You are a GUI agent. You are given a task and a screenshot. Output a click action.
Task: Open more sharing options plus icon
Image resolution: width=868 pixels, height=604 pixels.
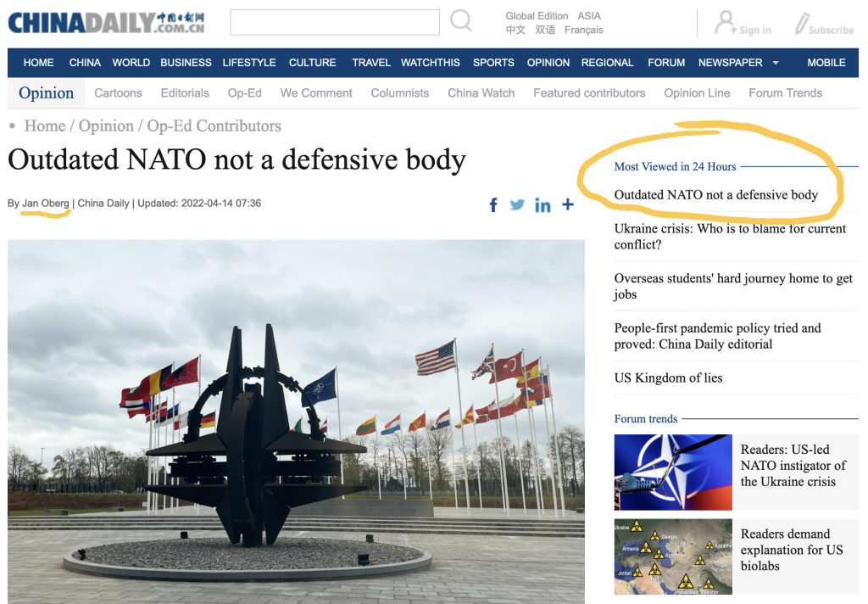coord(567,204)
